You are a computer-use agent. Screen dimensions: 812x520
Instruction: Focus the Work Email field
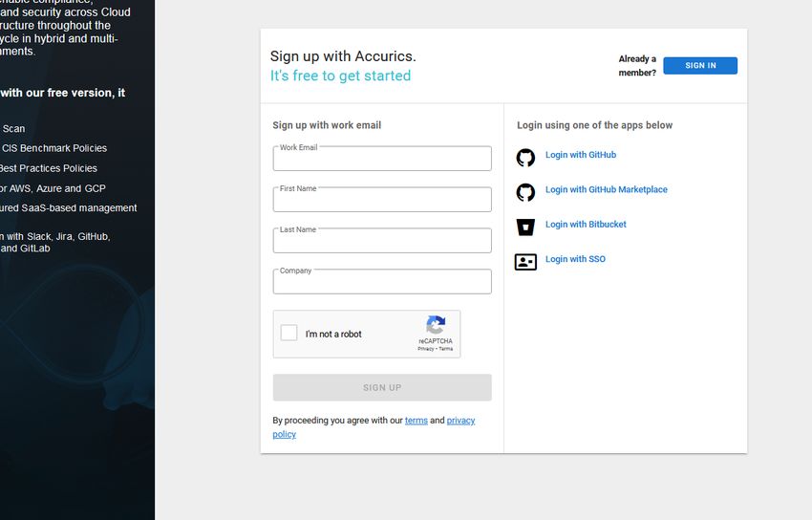(x=382, y=159)
